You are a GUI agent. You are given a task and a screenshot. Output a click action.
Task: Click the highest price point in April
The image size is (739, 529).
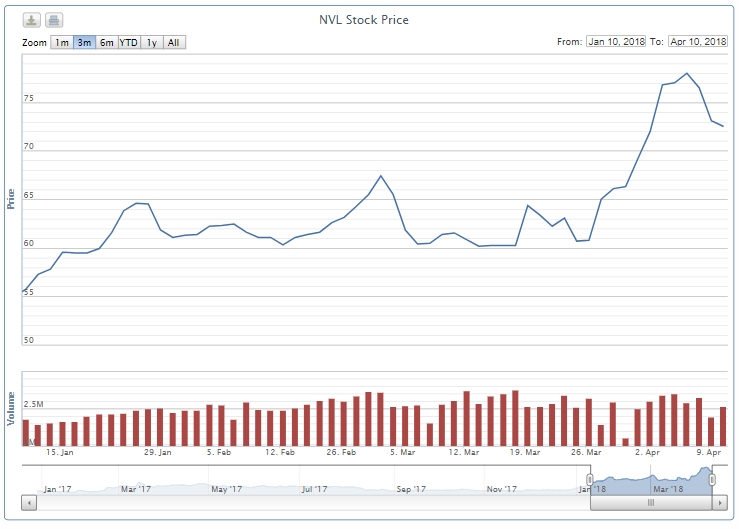(687, 74)
